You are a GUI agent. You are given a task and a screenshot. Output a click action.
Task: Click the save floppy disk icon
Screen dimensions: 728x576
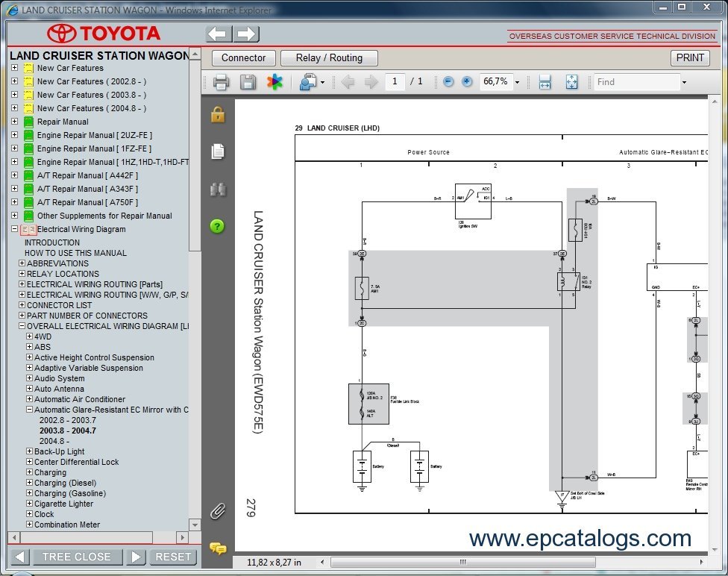pyautogui.click(x=248, y=82)
